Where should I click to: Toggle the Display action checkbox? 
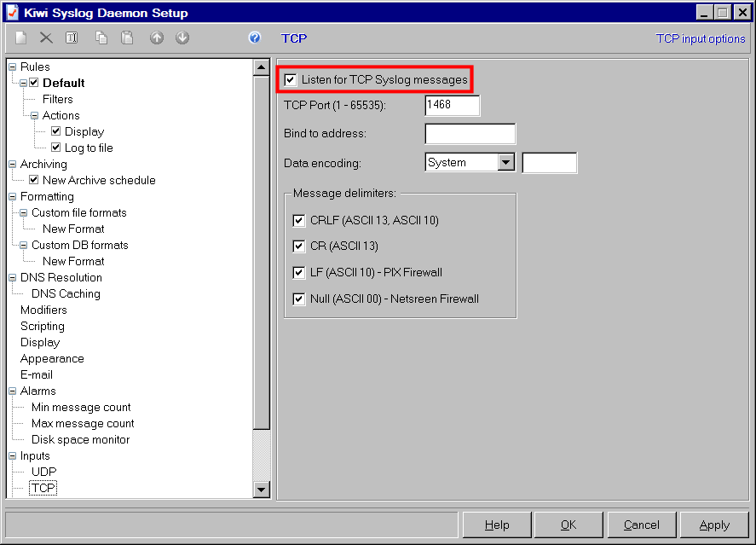56,130
